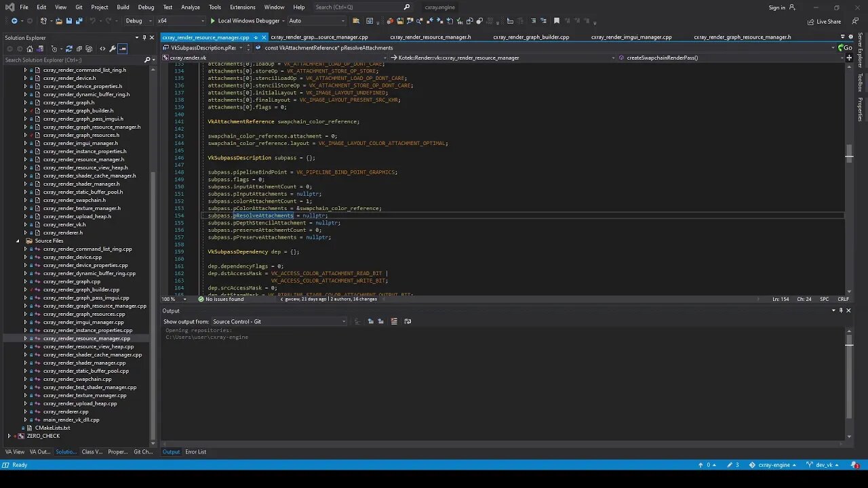868x488 pixels.
Task: Open the Analyze menu
Action: [191, 7]
